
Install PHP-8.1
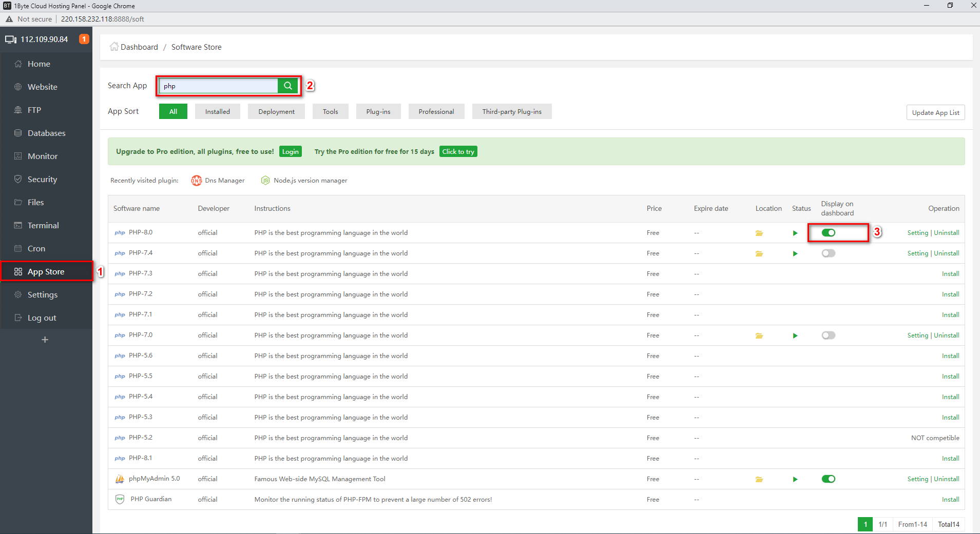click(x=951, y=459)
